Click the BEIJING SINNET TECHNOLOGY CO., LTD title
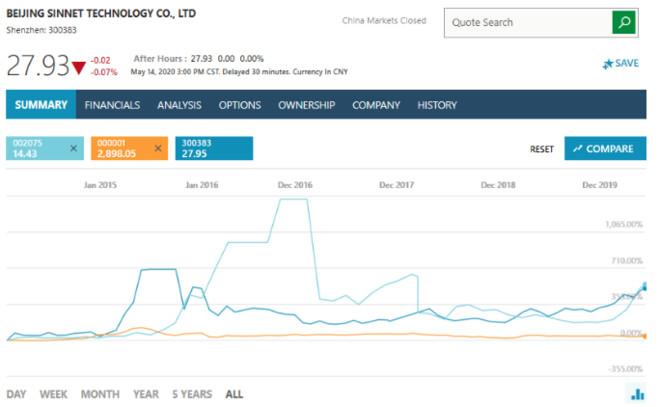The height and width of the screenshot is (407, 660). pos(101,13)
